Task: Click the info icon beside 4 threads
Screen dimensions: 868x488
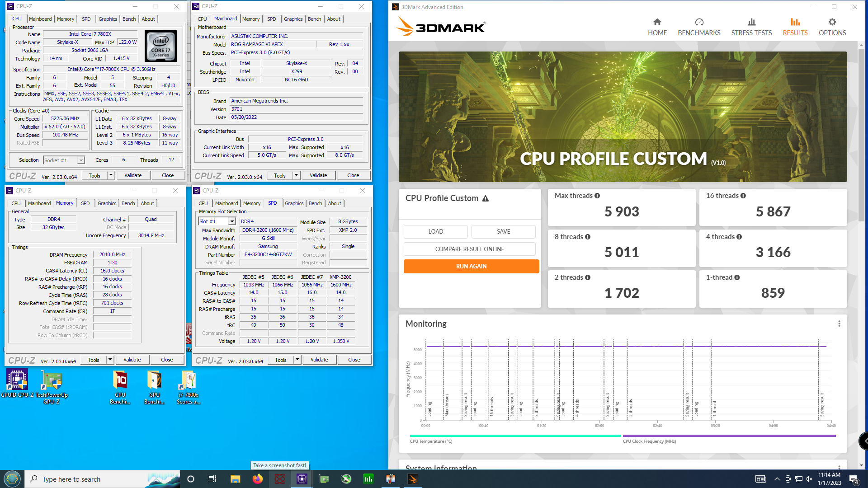Action: [739, 237]
